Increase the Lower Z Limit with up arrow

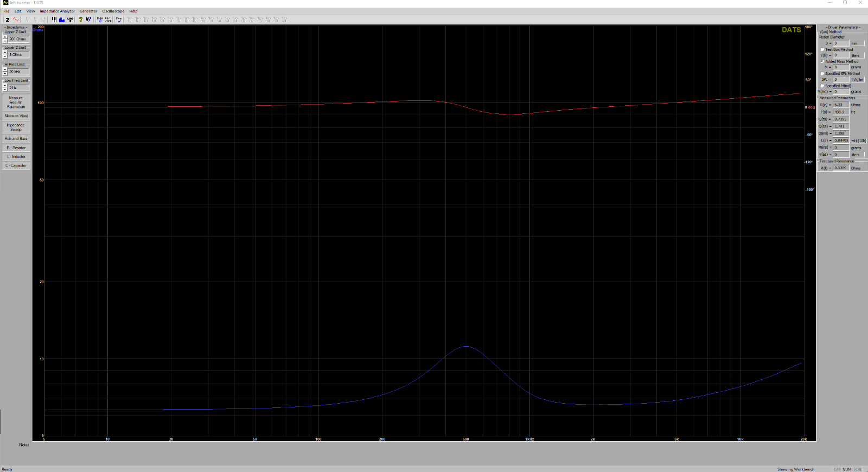(x=5, y=52)
